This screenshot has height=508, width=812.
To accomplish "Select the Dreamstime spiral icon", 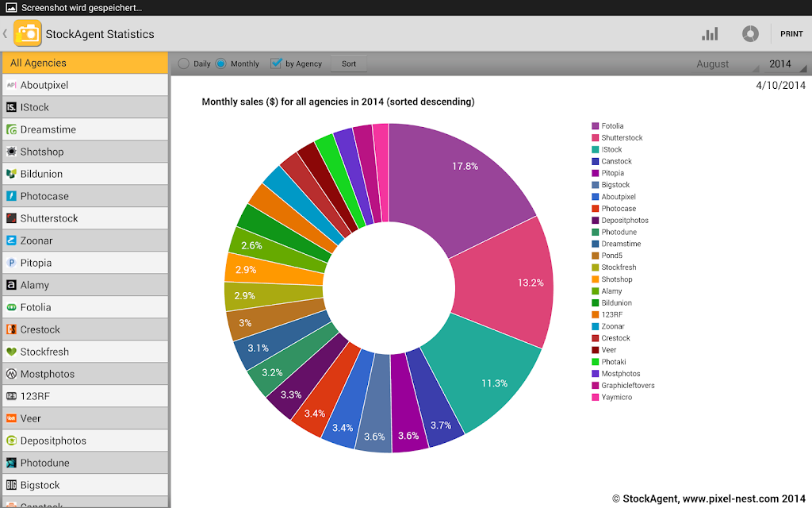I will pos(11,129).
